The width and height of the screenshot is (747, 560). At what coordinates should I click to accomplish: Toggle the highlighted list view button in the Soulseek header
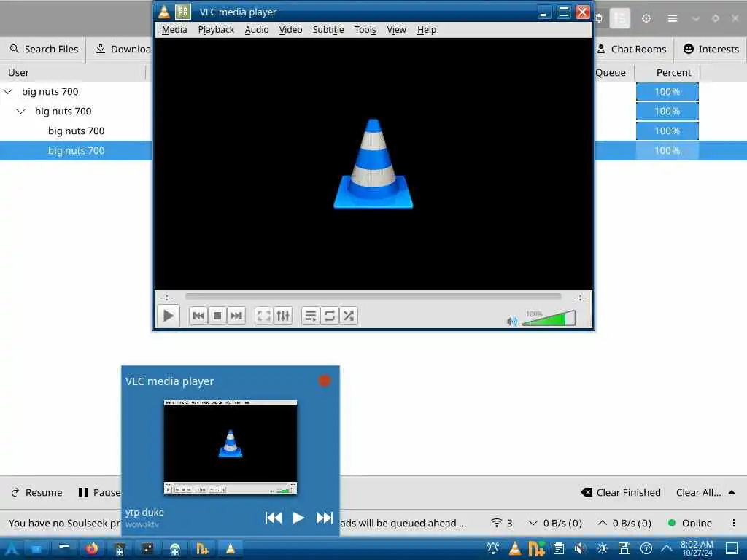click(x=620, y=18)
